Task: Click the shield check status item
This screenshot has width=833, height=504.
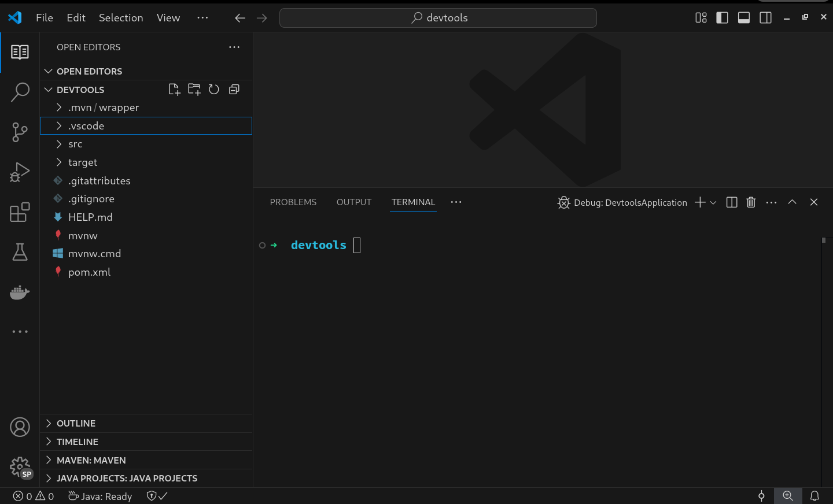Action: coord(157,496)
